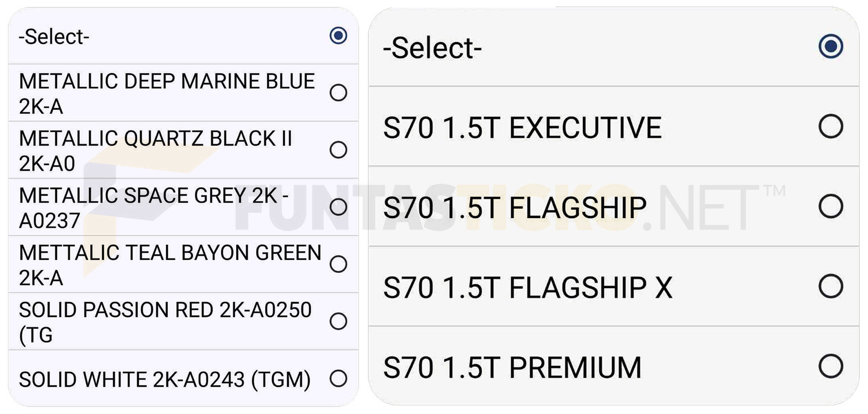The height and width of the screenshot is (414, 868).
Task: Pick the S70 1.5T FLAGSHIP X radio button
Action: coord(830,286)
